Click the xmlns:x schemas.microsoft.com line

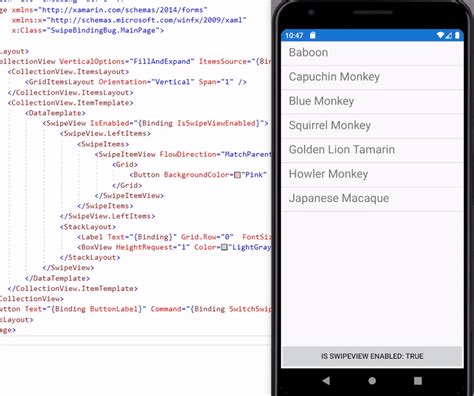[129, 20]
